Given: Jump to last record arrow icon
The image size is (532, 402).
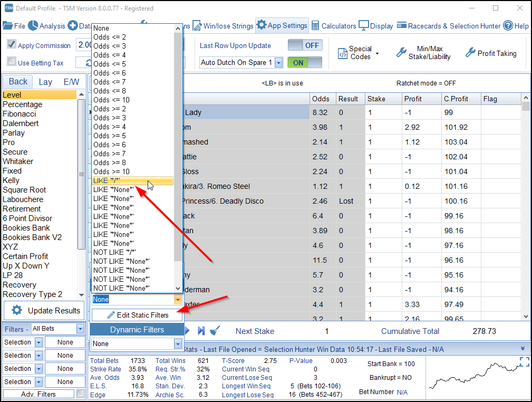Looking at the screenshot, I should 201,331.
